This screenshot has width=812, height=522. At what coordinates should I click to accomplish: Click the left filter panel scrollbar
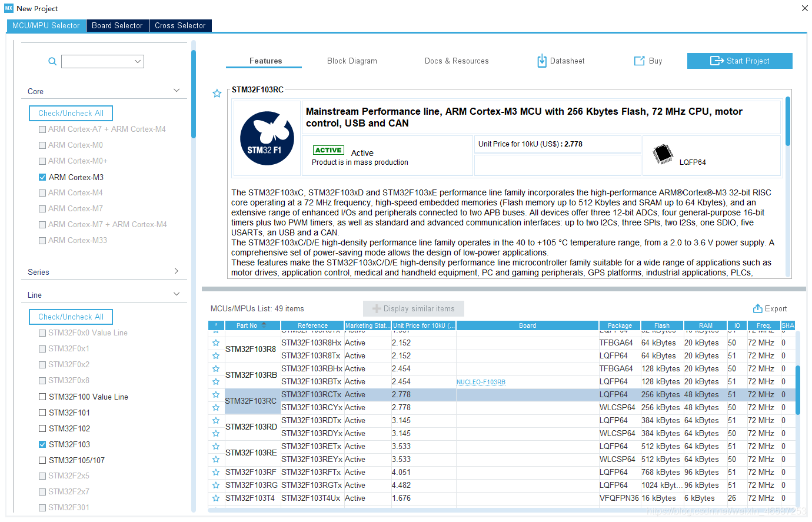[x=193, y=94]
